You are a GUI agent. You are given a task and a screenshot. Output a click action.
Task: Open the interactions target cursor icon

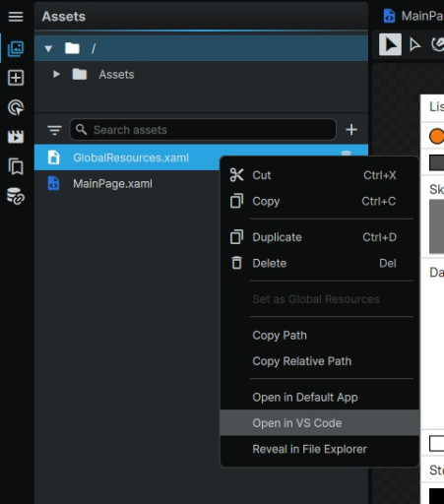(16, 107)
